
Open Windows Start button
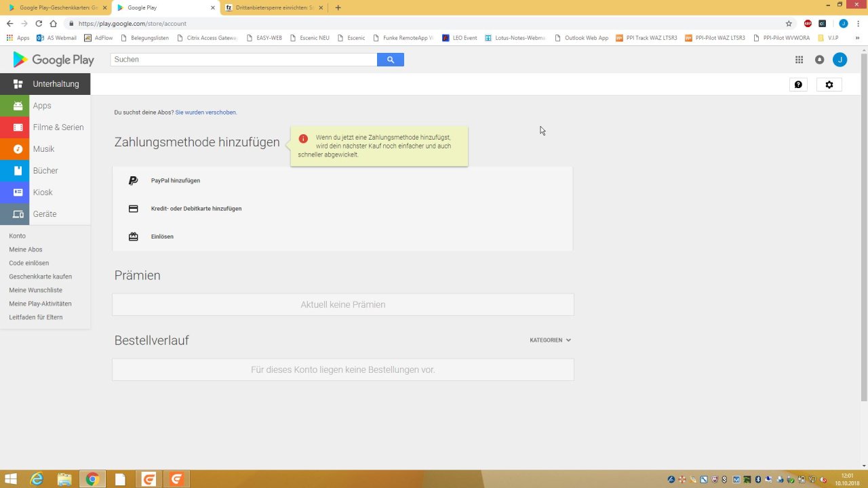coord(11,479)
